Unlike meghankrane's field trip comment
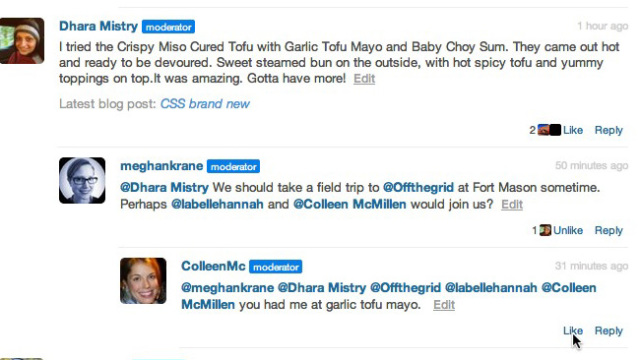The height and width of the screenshot is (360, 640). (x=568, y=230)
